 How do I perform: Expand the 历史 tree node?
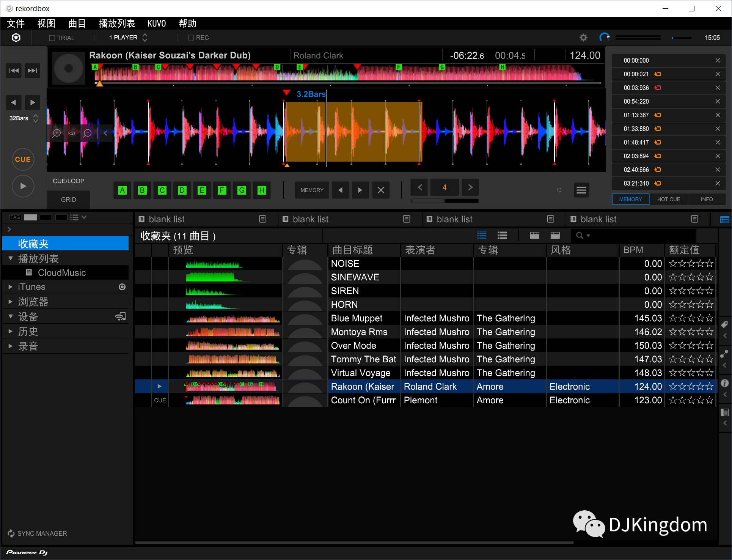pyautogui.click(x=11, y=331)
